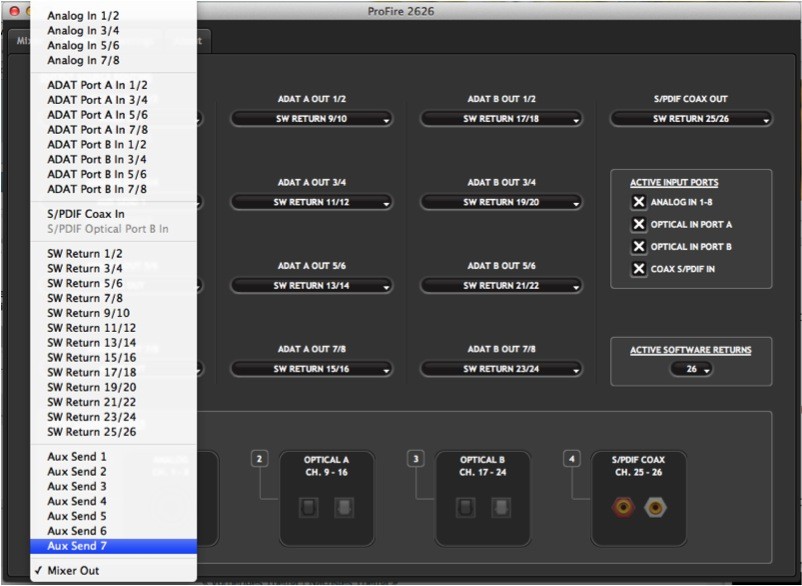802x586 pixels.
Task: Select Aux Send 1 from the menu
Action: (x=114, y=457)
